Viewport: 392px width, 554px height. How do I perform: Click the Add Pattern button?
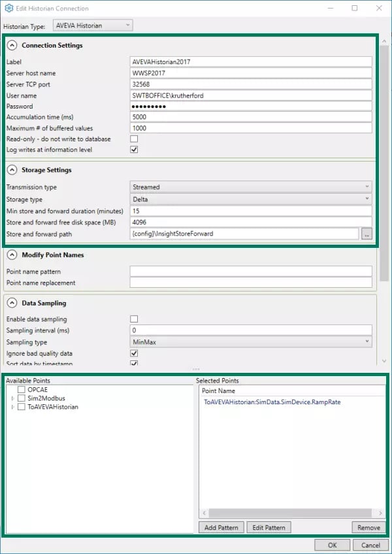221,527
